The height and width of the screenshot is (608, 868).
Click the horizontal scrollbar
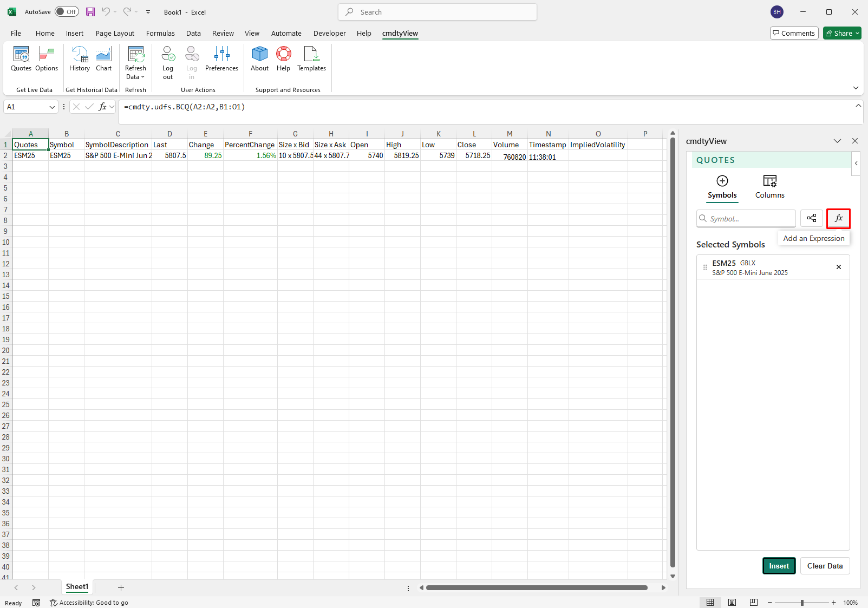coord(537,588)
